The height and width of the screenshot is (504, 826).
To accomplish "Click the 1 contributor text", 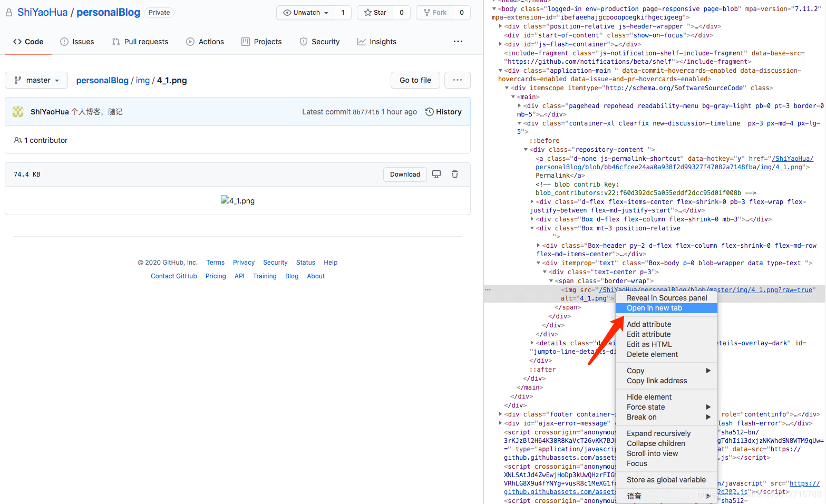I will pyautogui.click(x=46, y=140).
